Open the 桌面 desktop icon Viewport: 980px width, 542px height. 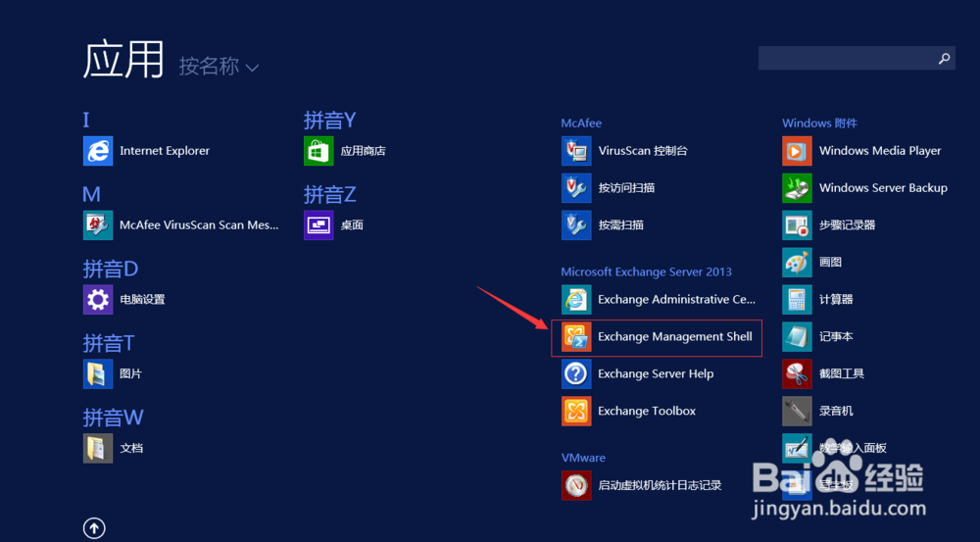318,225
